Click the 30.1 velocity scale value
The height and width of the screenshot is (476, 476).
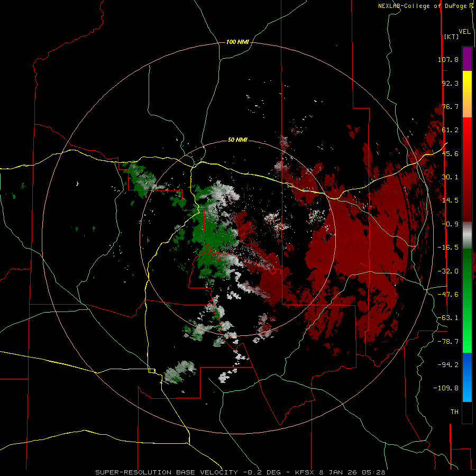450,177
